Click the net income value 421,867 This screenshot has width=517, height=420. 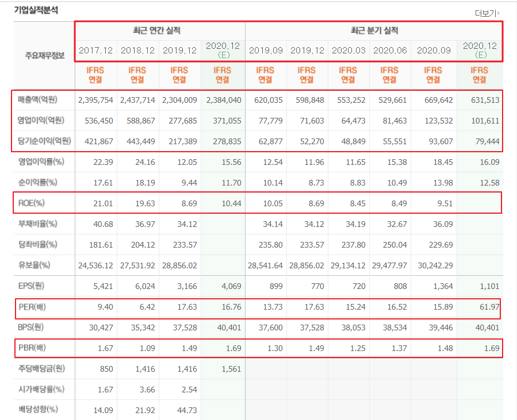click(99, 142)
